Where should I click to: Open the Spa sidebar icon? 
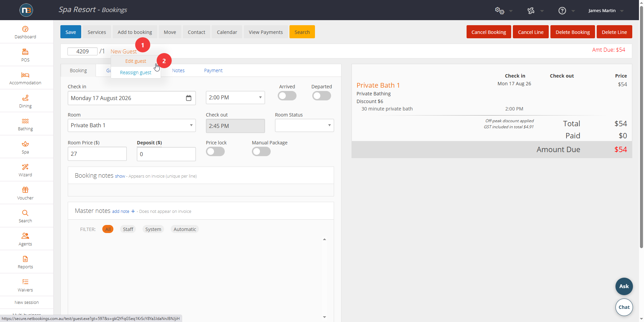[x=25, y=147]
